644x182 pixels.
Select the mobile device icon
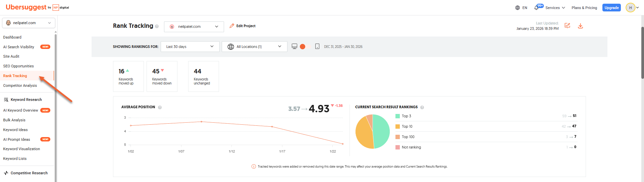pos(317,47)
